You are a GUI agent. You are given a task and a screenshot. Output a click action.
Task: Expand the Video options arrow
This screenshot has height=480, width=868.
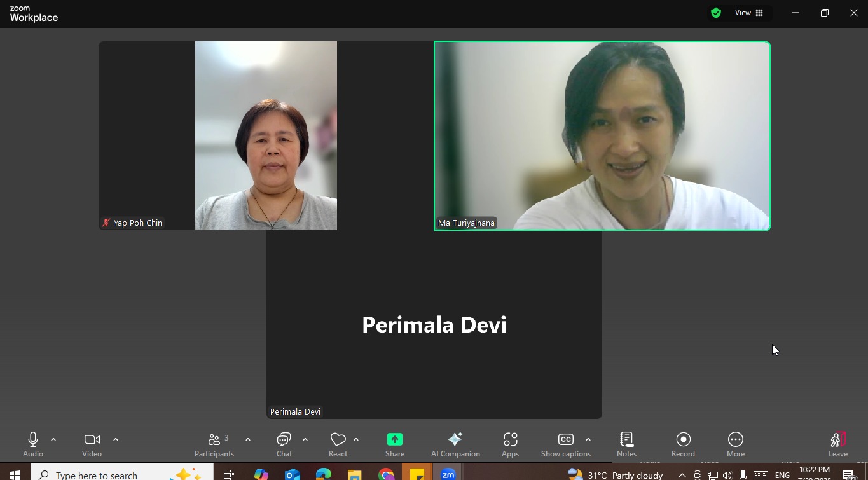[116, 439]
